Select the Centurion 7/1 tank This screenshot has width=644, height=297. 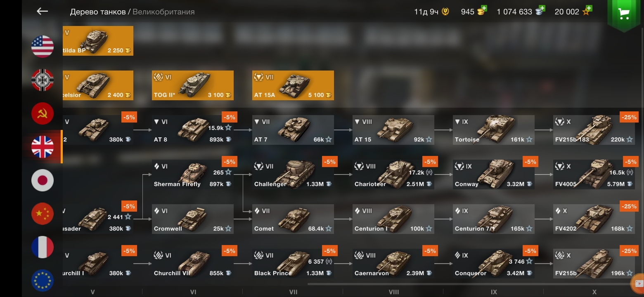494,219
